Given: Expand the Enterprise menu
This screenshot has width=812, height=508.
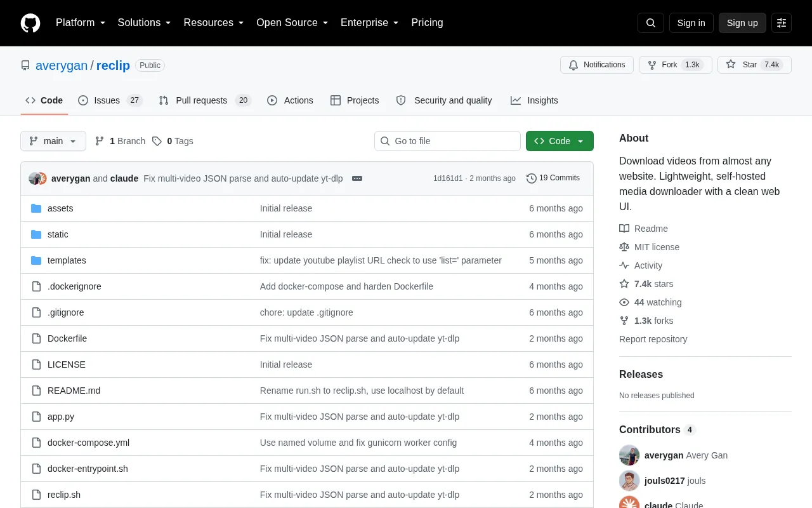Looking at the screenshot, I should click(x=370, y=23).
